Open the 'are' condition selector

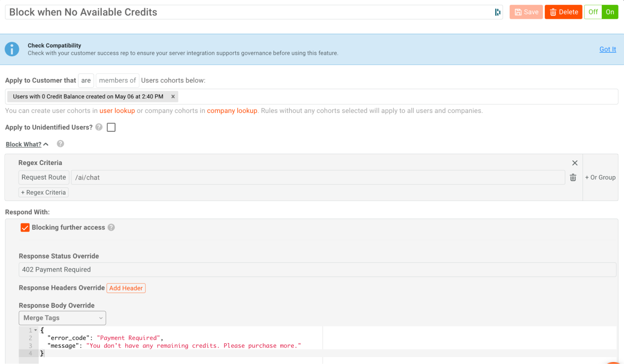click(86, 80)
